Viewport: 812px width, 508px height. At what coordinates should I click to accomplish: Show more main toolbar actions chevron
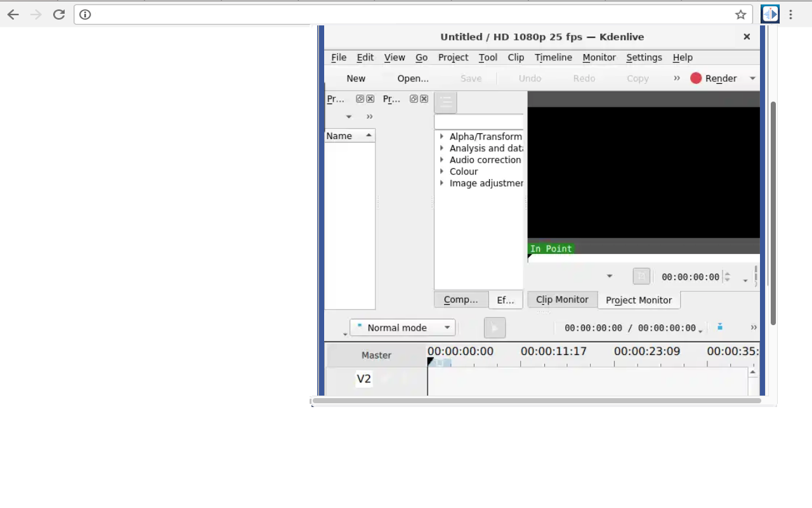pyautogui.click(x=677, y=78)
